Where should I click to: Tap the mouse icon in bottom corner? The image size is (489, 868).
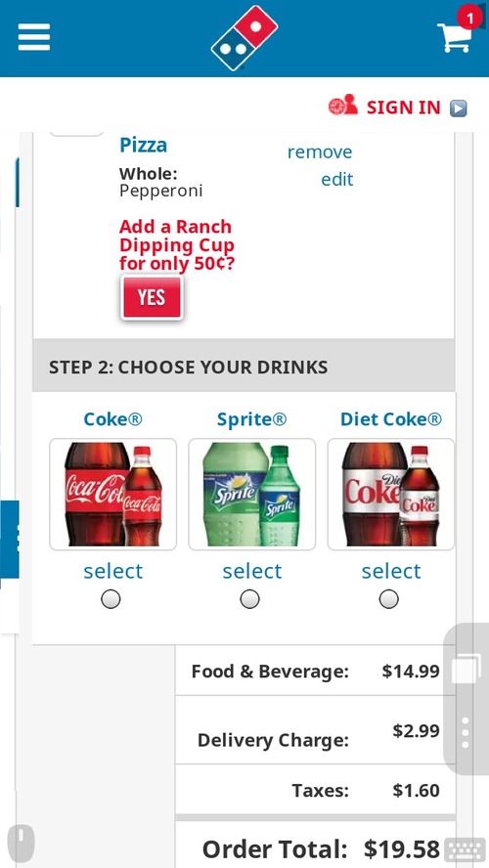pyautogui.click(x=22, y=844)
